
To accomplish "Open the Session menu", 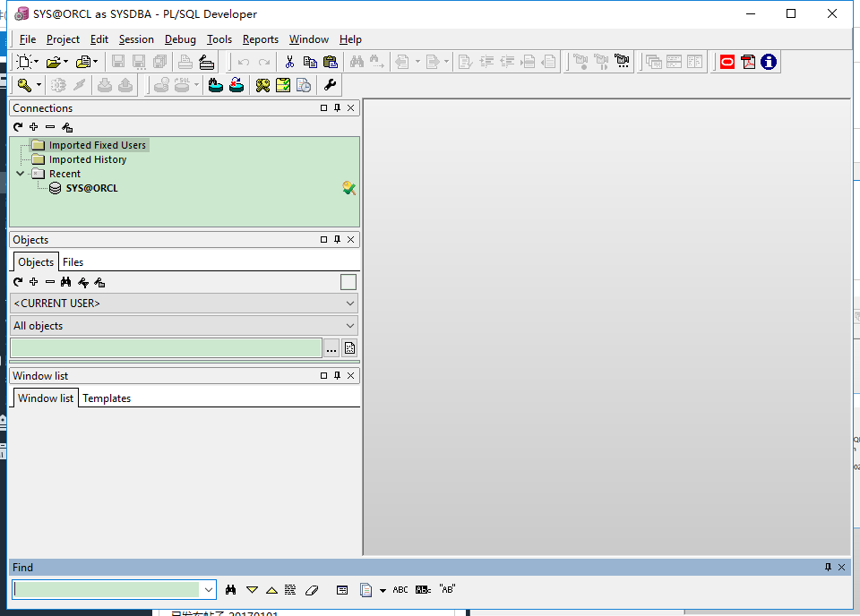I will (x=136, y=39).
